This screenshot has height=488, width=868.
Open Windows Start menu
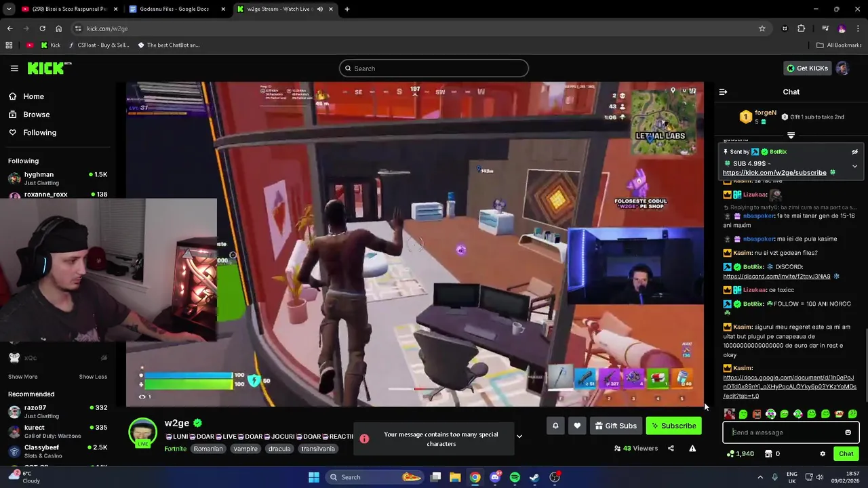pyautogui.click(x=314, y=477)
